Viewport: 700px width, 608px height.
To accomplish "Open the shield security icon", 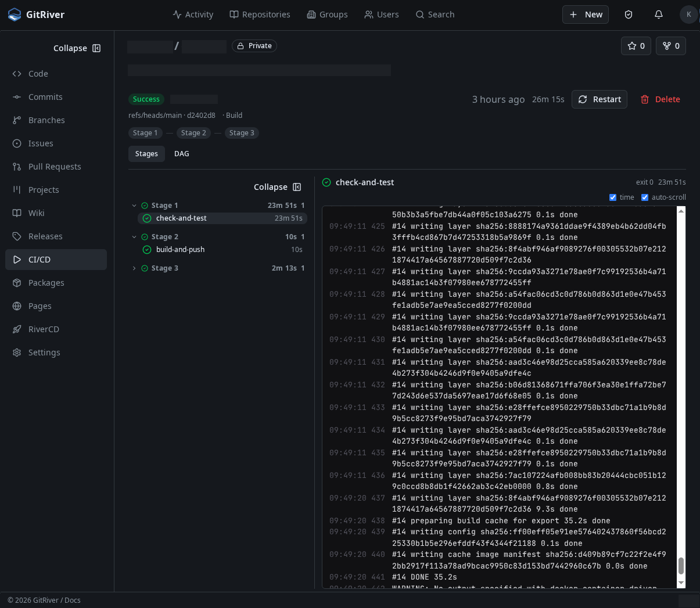I will pos(628,15).
